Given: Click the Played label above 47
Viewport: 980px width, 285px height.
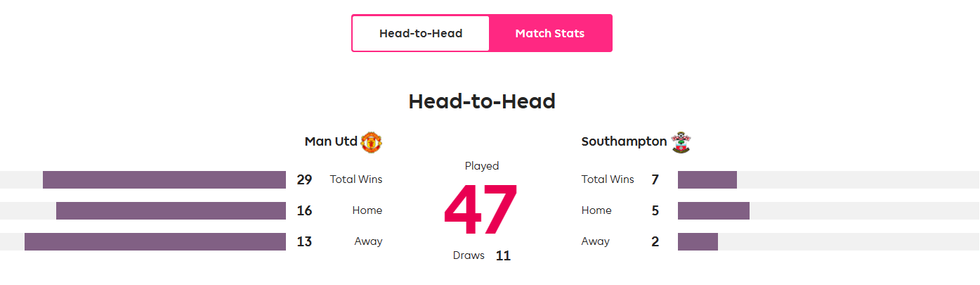Looking at the screenshot, I should 482,166.
